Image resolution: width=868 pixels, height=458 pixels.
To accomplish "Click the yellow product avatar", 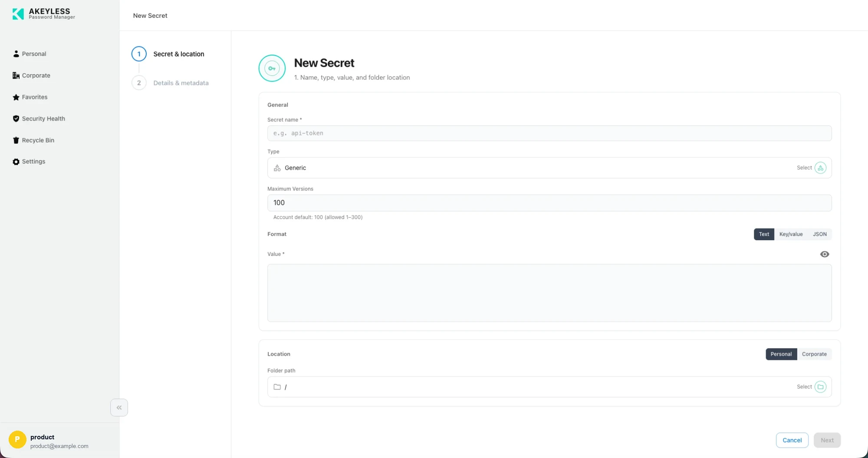I will [17, 439].
